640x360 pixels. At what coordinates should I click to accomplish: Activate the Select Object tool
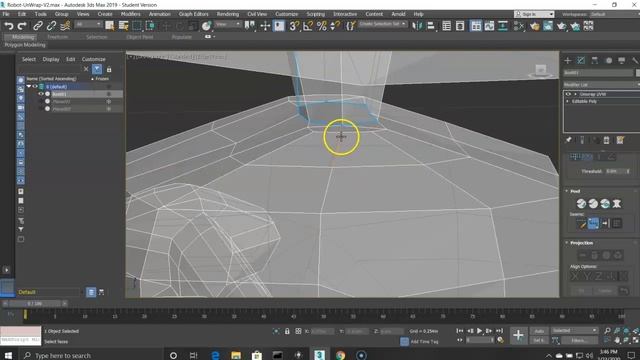pyautogui.click(x=109, y=26)
